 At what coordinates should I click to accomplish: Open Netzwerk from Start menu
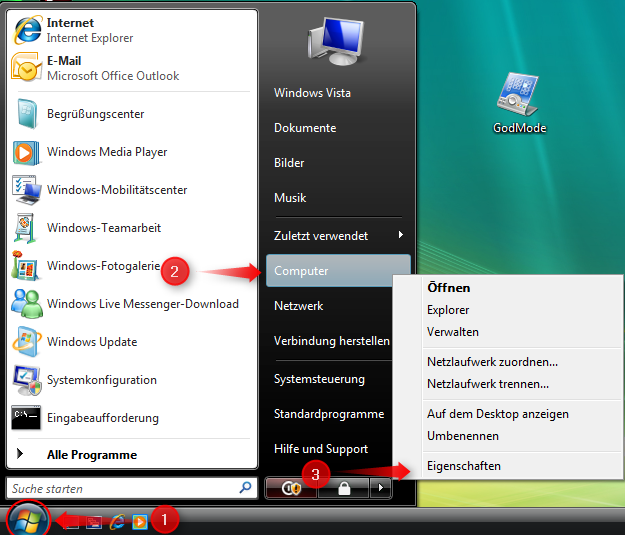(299, 306)
